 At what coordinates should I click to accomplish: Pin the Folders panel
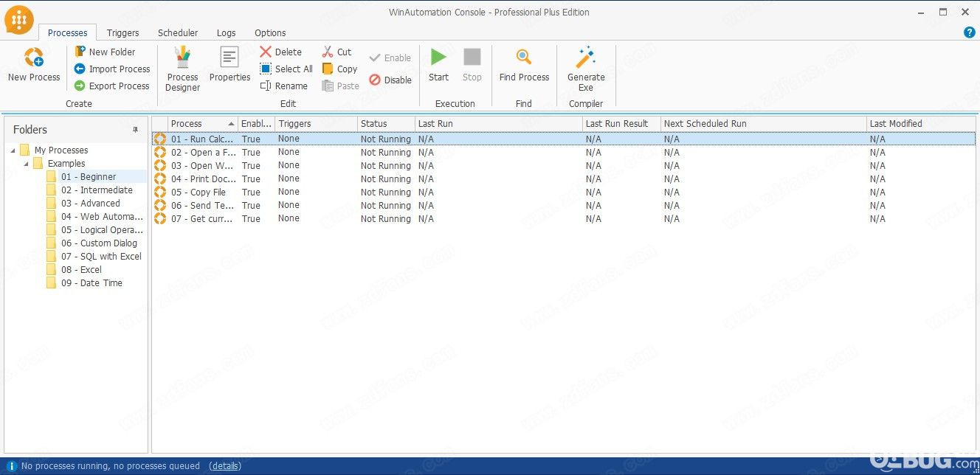click(135, 129)
